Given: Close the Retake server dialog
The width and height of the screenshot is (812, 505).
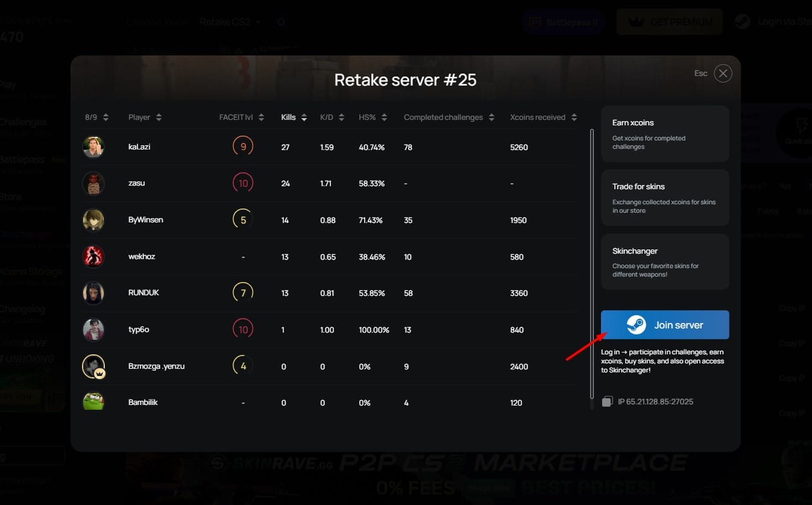Looking at the screenshot, I should coord(723,74).
